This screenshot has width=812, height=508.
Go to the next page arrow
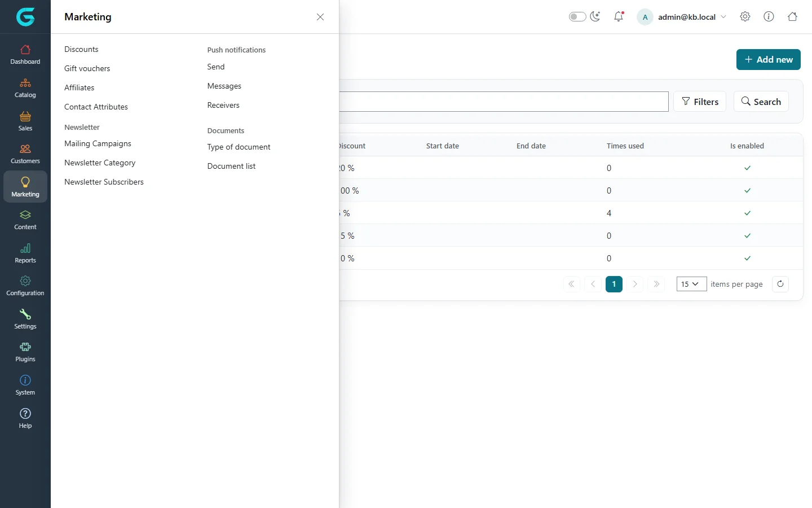(635, 284)
